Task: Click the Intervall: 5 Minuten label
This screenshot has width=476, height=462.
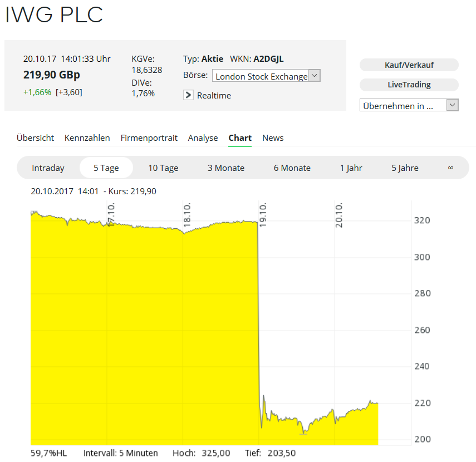Action: click(120, 453)
